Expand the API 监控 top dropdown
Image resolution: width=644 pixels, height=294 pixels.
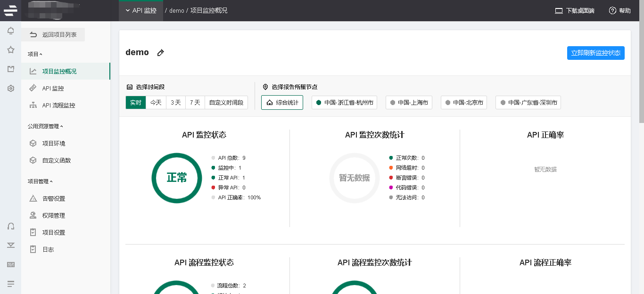tap(141, 10)
